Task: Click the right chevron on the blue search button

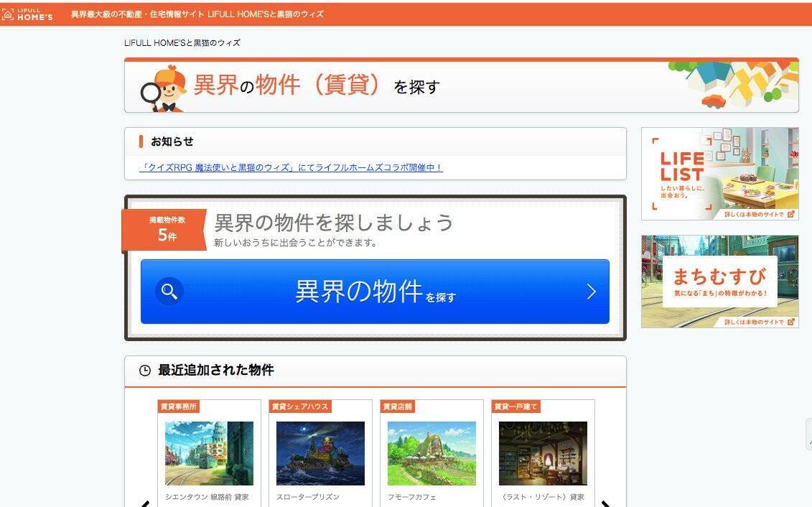Action: click(x=591, y=292)
